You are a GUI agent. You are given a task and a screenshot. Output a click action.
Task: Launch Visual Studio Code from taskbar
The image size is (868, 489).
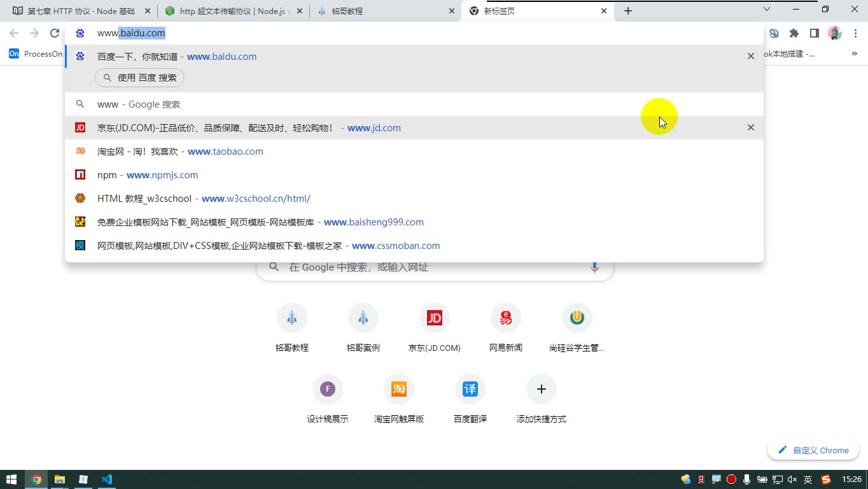point(106,479)
